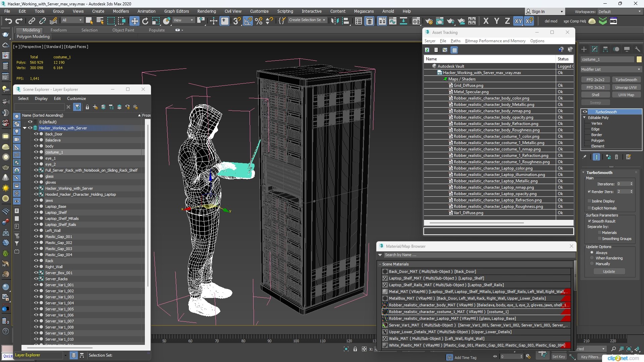
Task: Toggle visibility of costume_1 object
Action: tap(36, 152)
